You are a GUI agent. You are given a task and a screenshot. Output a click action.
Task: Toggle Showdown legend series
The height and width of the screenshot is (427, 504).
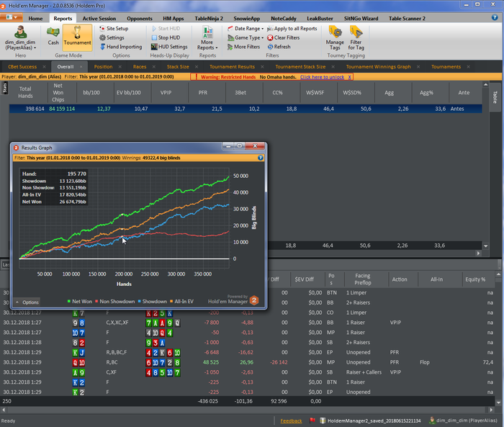pos(152,301)
